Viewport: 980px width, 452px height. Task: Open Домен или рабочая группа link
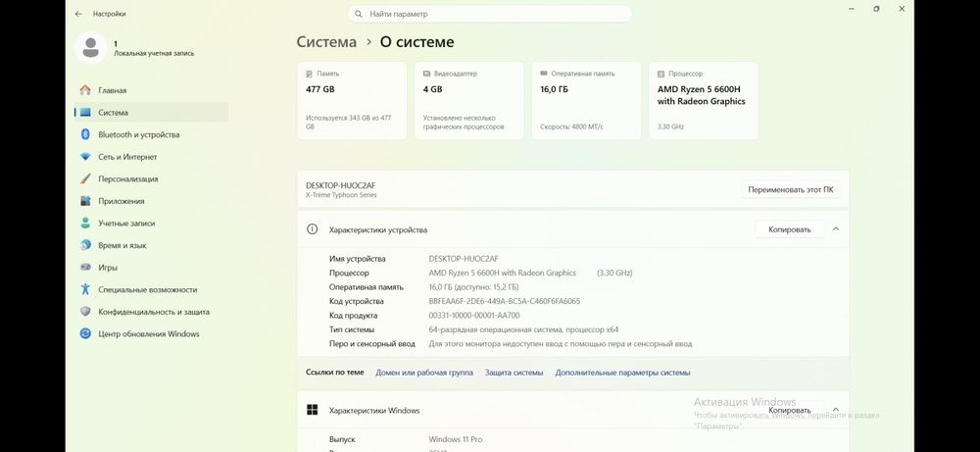[424, 373]
